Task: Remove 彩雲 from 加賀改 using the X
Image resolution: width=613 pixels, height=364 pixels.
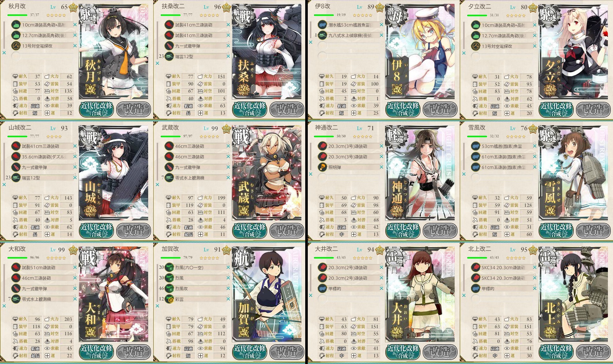Action: [x=228, y=299]
